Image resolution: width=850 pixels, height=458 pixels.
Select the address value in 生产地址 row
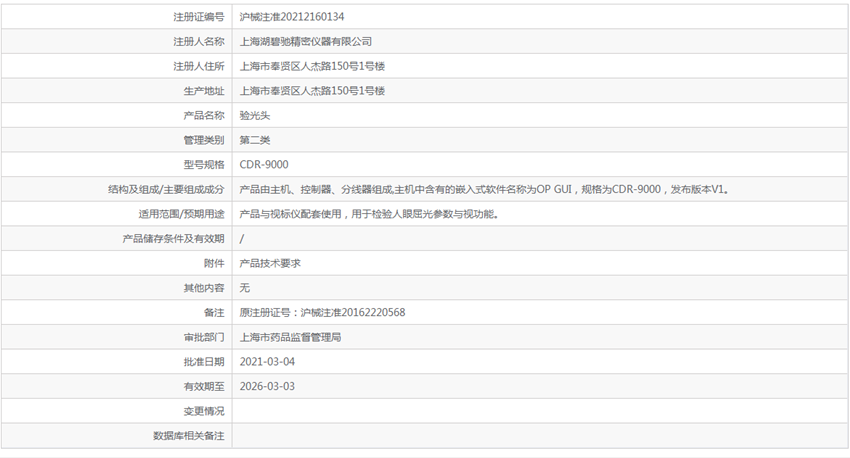[x=312, y=91]
